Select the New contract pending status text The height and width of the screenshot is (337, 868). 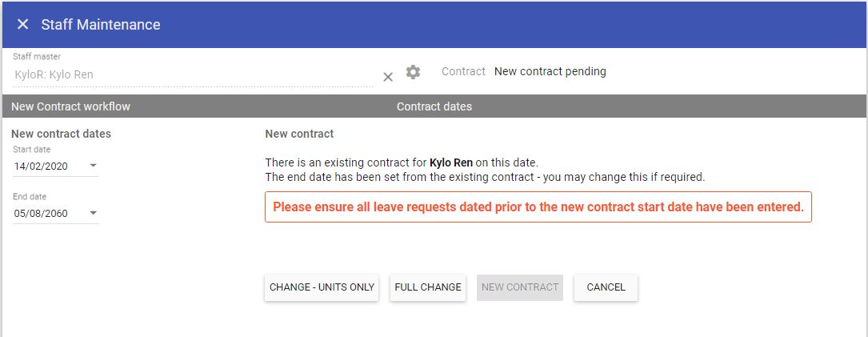[x=550, y=71]
